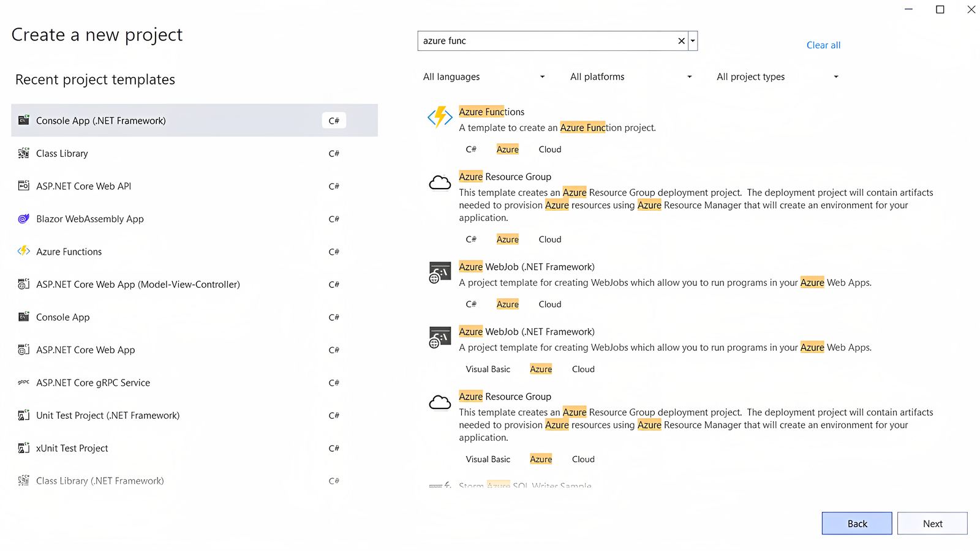Image resolution: width=980 pixels, height=551 pixels.
Task: Select the Blazor WebAssembly App label
Action: click(90, 219)
